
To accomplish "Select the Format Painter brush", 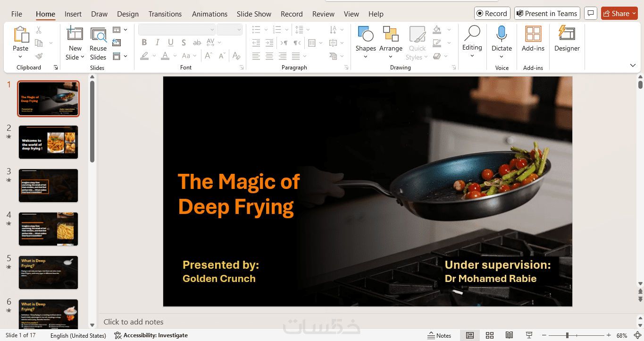I will point(39,56).
